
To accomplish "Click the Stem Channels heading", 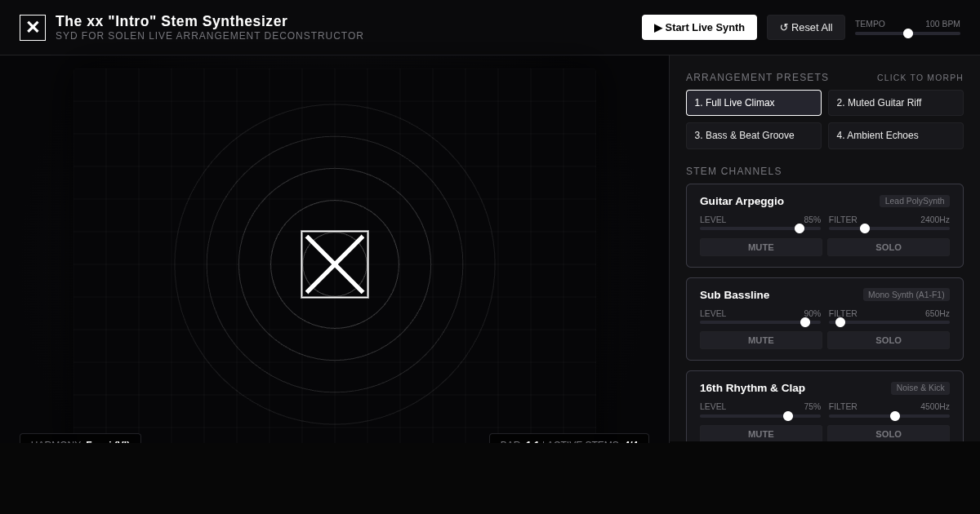I will pos(734,171).
